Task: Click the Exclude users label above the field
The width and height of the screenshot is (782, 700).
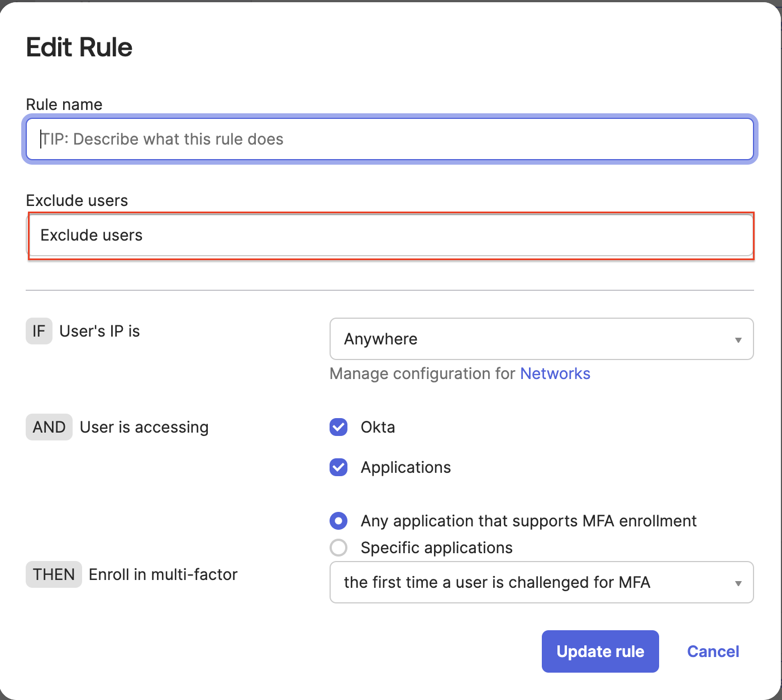Action: 77,200
